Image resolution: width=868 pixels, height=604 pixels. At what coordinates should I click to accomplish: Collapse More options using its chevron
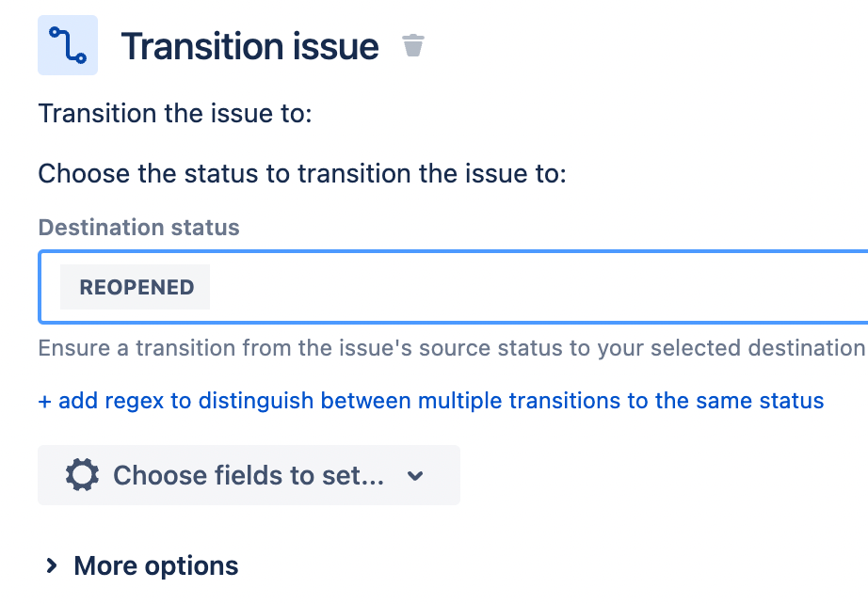52,565
